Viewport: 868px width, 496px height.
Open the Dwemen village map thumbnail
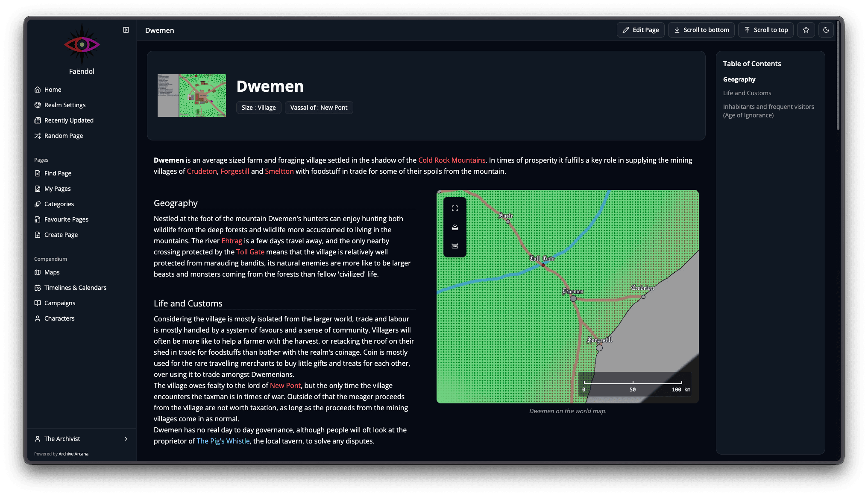coord(191,96)
